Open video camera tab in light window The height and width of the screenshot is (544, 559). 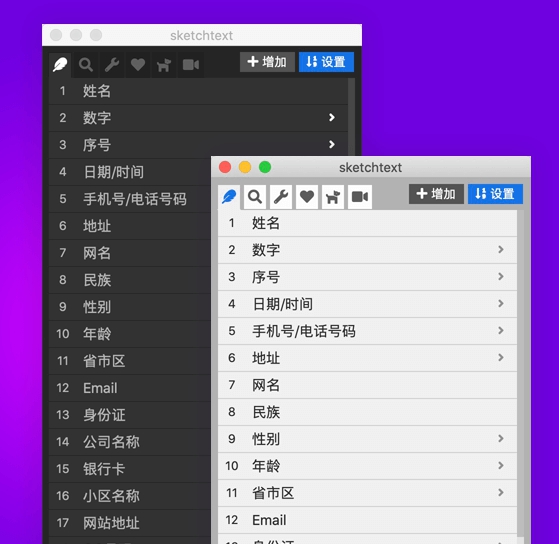tap(360, 196)
